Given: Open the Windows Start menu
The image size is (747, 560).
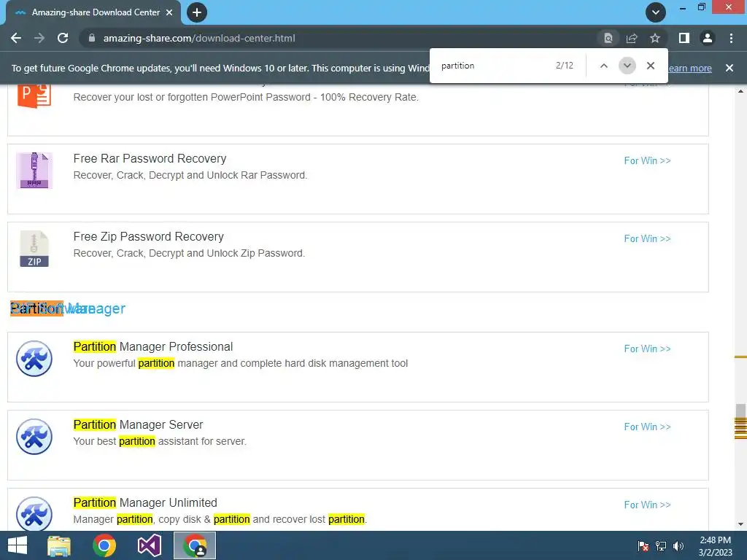Looking at the screenshot, I should tap(18, 545).
